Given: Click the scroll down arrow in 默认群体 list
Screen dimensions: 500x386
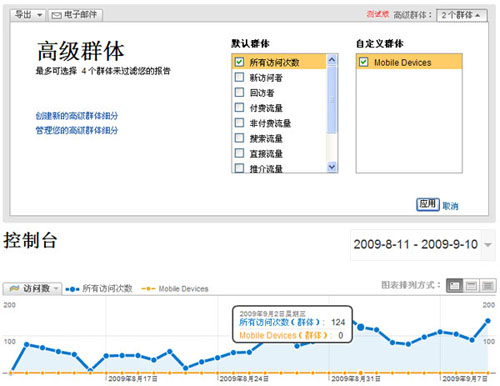Looking at the screenshot, I should 332,167.
